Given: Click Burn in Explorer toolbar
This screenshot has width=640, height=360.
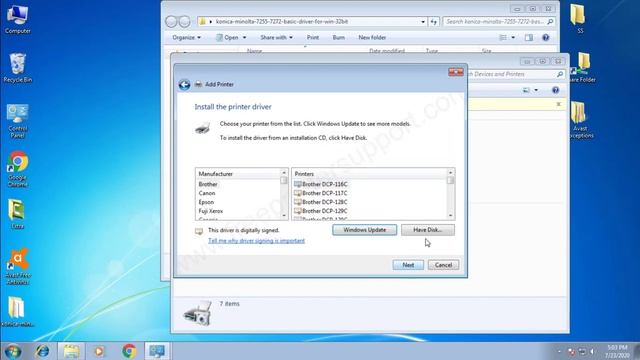Looking at the screenshot, I should (x=338, y=38).
